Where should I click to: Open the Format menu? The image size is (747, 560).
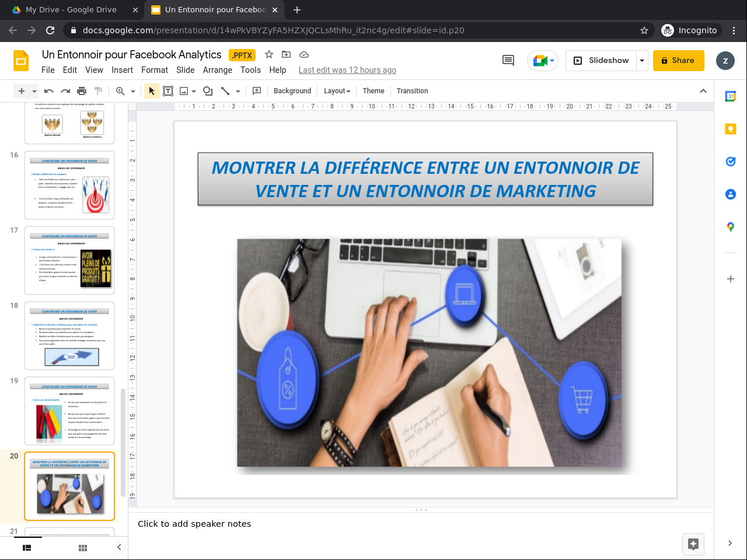pyautogui.click(x=155, y=70)
